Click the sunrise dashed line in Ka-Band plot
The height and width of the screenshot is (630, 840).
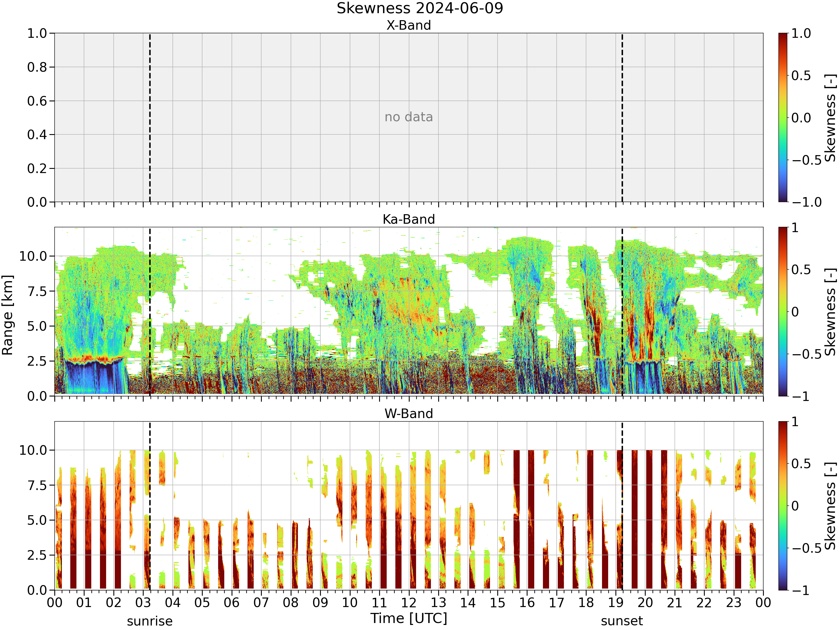(150, 312)
